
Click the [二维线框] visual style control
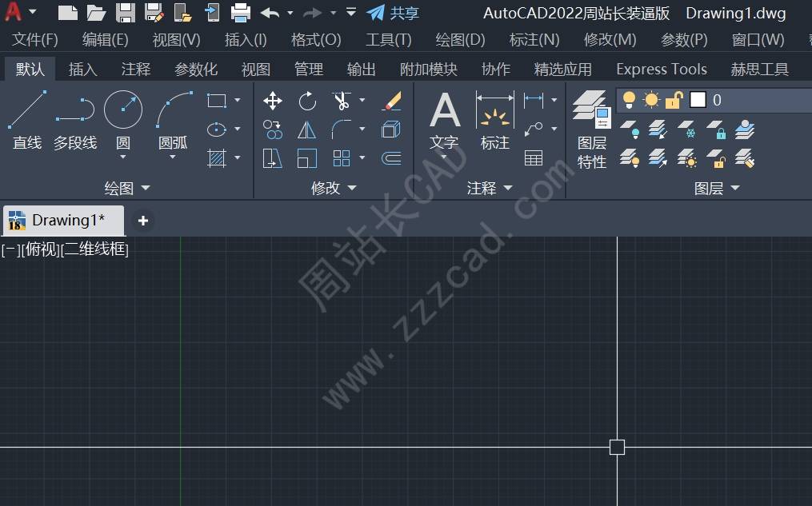point(94,249)
